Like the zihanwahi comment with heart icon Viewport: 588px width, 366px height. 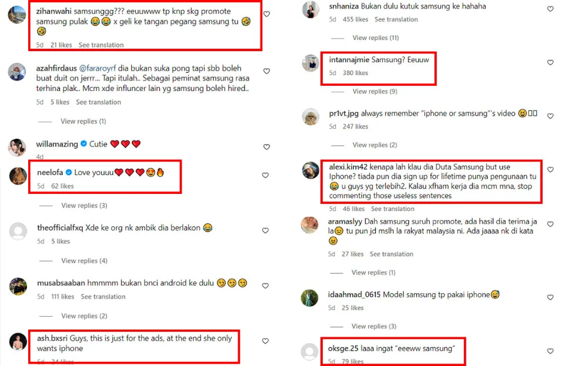(266, 14)
